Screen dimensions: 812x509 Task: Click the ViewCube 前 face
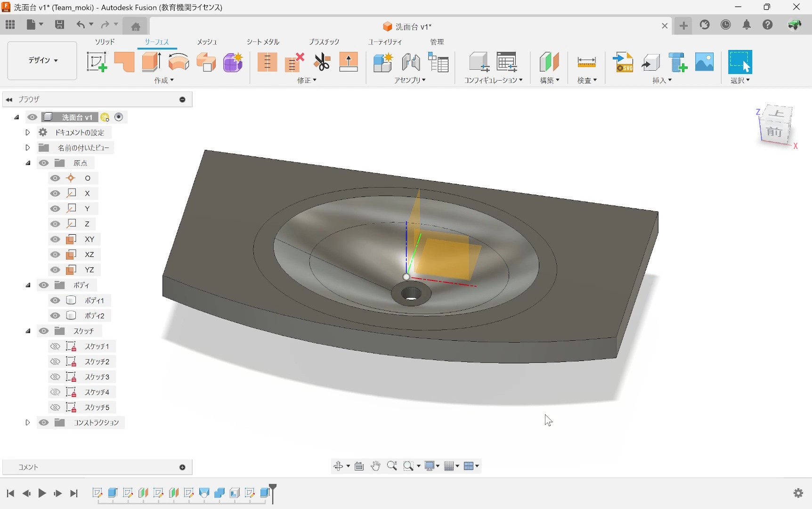point(774,131)
